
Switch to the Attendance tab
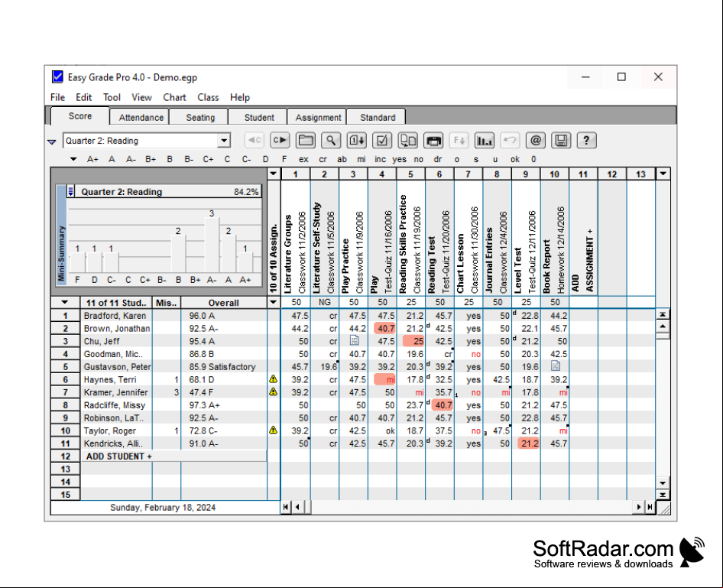click(x=141, y=117)
